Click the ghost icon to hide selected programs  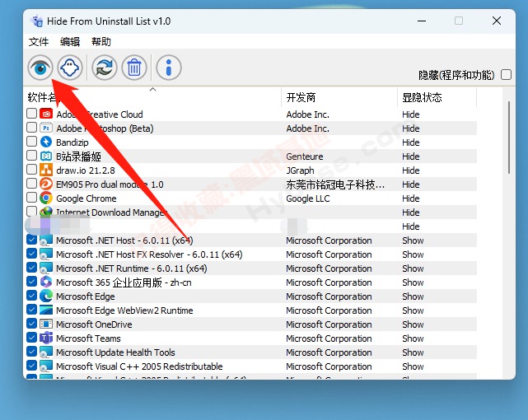(x=70, y=68)
